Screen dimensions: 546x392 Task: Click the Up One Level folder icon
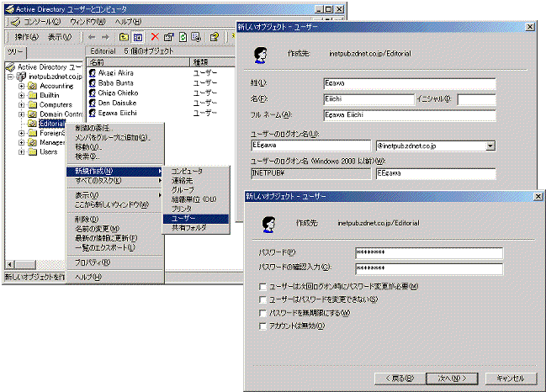124,37
